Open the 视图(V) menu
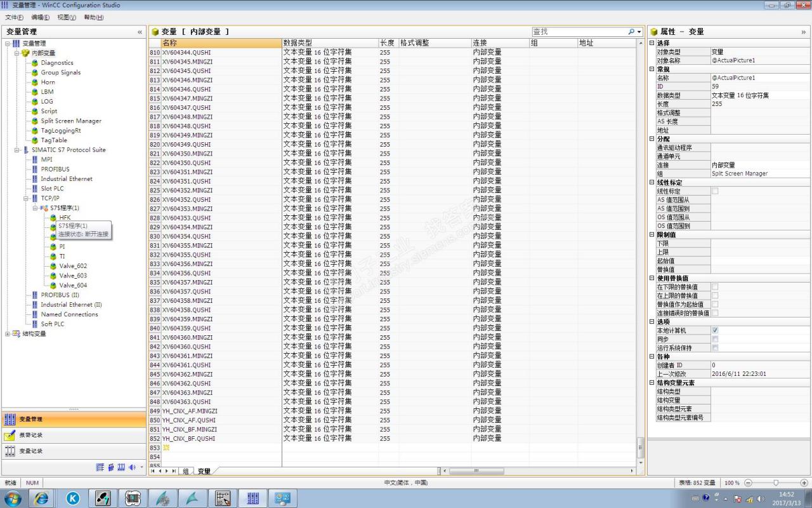Image resolution: width=812 pixels, height=508 pixels. (67, 17)
